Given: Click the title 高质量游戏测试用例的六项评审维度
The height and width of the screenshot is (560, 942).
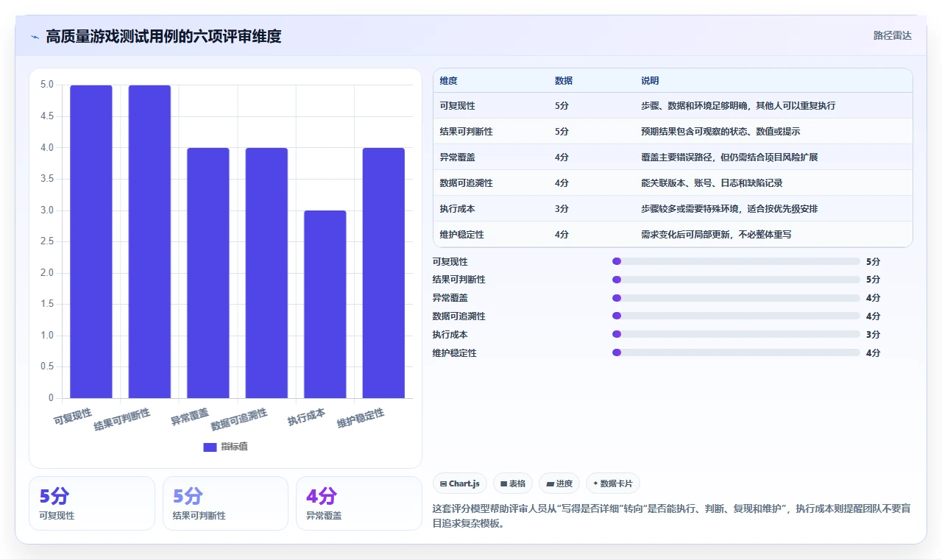Looking at the screenshot, I should (x=163, y=36).
